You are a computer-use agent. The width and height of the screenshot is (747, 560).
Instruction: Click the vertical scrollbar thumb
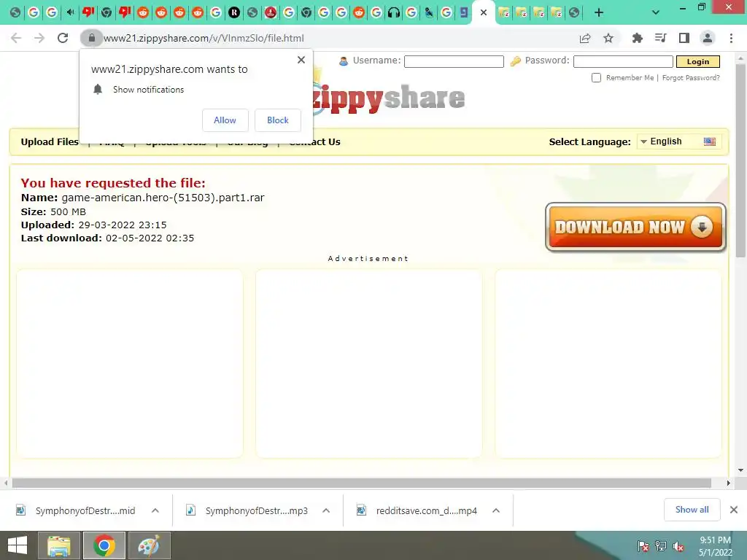pyautogui.click(x=740, y=160)
